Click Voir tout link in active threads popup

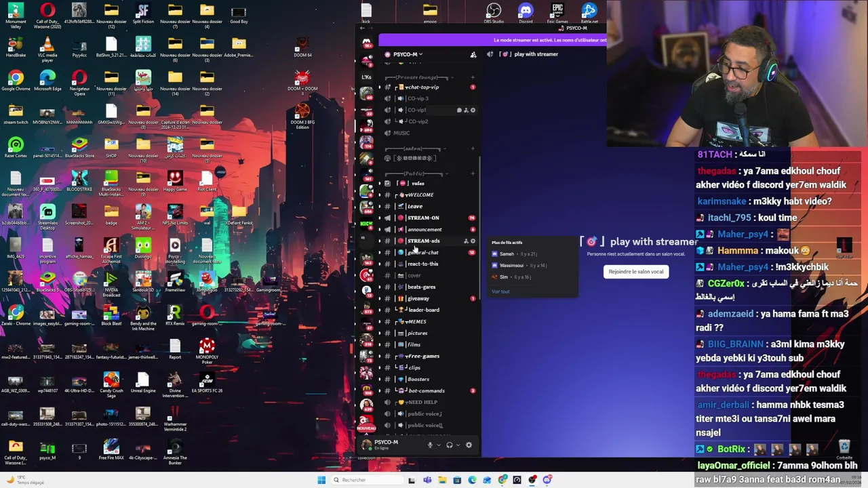(x=500, y=291)
